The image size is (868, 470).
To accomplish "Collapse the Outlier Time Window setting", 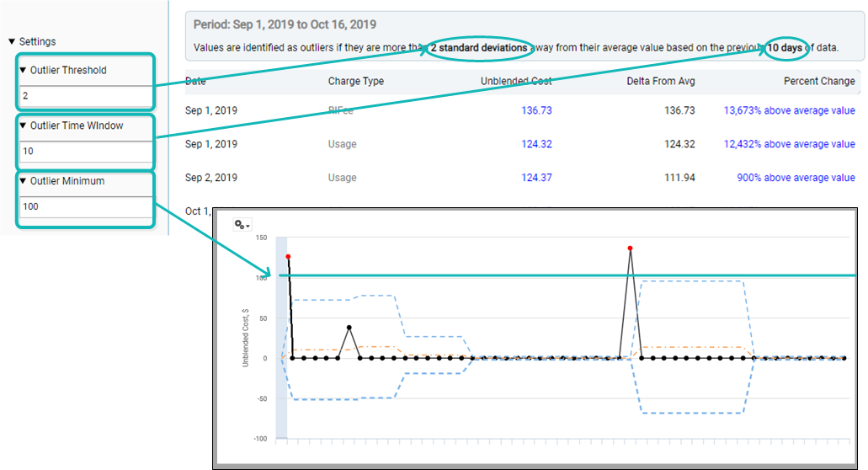I will click(24, 126).
